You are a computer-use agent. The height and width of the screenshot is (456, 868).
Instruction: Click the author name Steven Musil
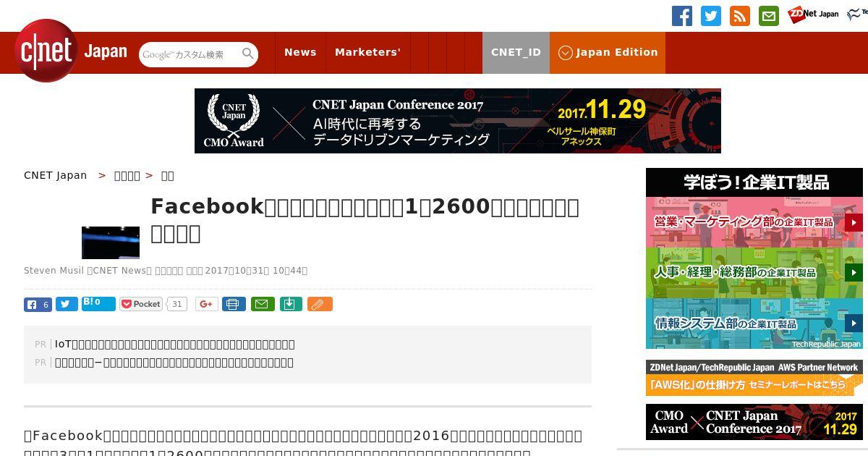click(54, 271)
